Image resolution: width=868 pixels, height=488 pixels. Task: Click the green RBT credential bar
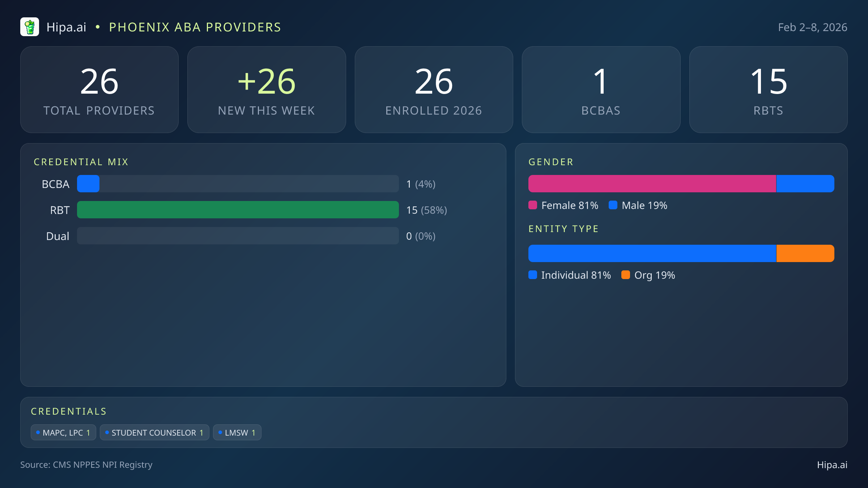pos(238,210)
